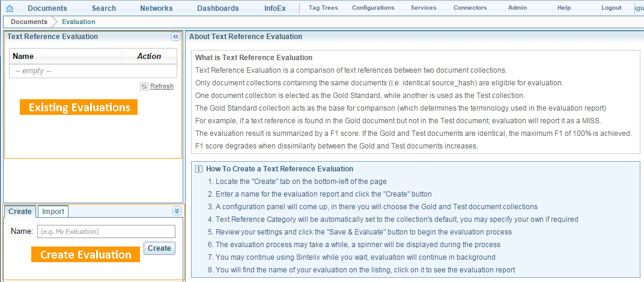
Task: Focus the evaluation Name input field
Action: tap(106, 231)
